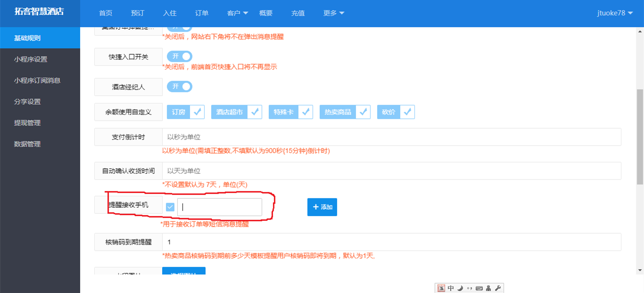Open 入住 in top navigation

tap(170, 13)
